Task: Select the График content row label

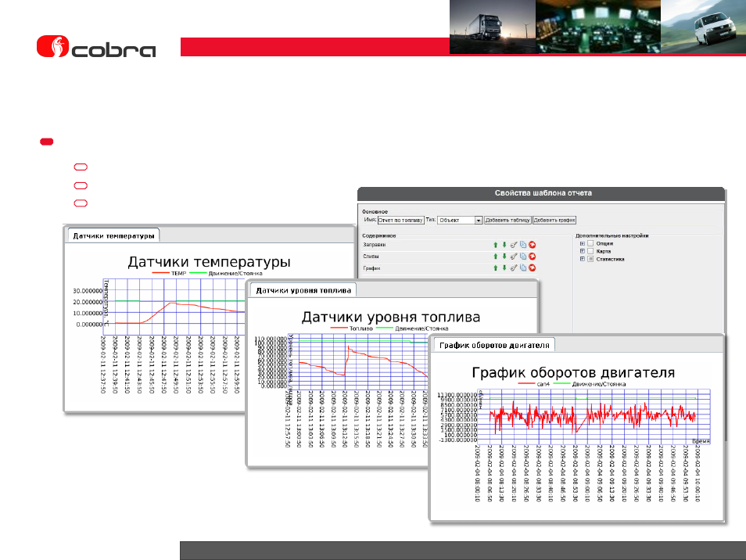Action: [x=371, y=268]
